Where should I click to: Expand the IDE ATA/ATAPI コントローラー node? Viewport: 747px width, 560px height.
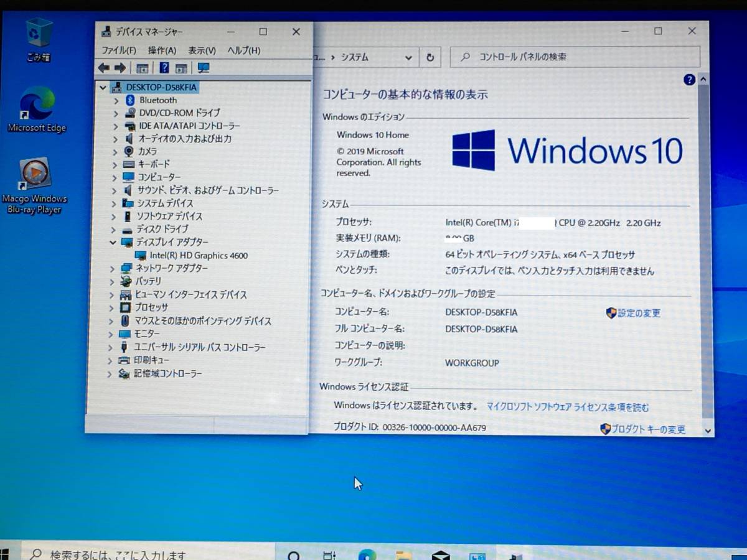tap(115, 126)
